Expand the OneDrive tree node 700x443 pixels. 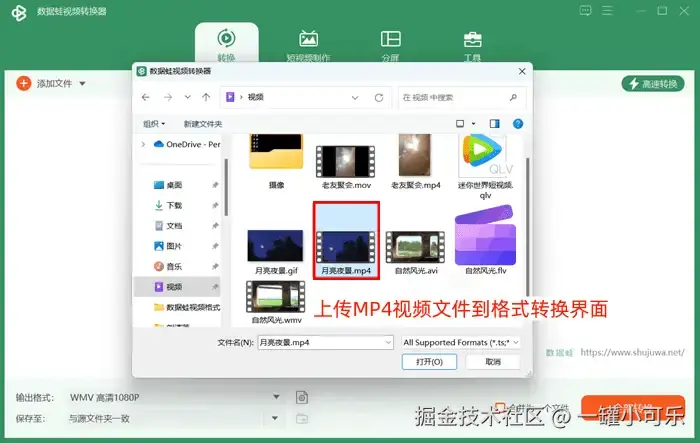(x=143, y=144)
